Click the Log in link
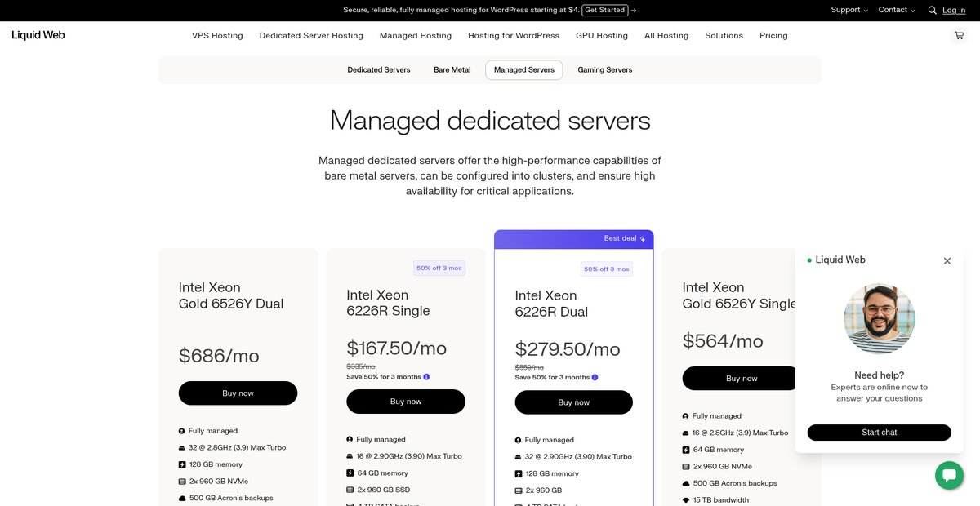Image resolution: width=980 pixels, height=506 pixels. pos(954,10)
